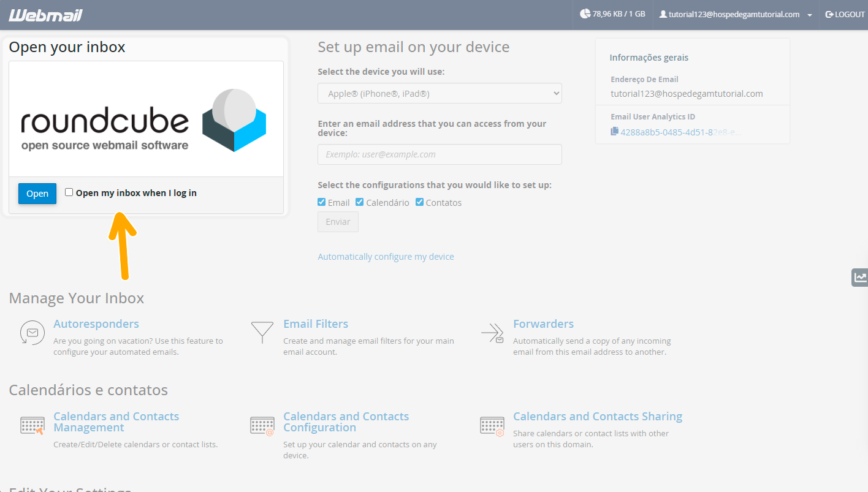Click the disk usage pie icon

585,14
